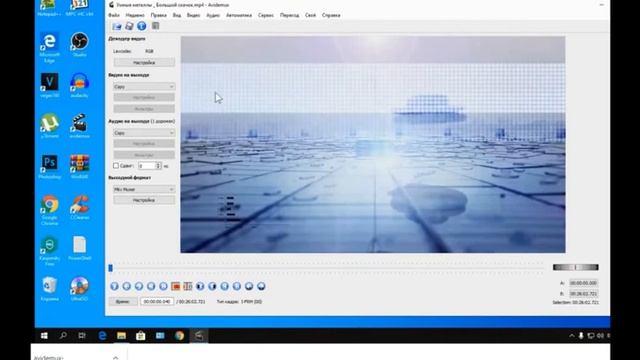Image resolution: width=640 pixels, height=360 pixels.
Task: Set start marker A (orange icon)
Action: pos(176,286)
